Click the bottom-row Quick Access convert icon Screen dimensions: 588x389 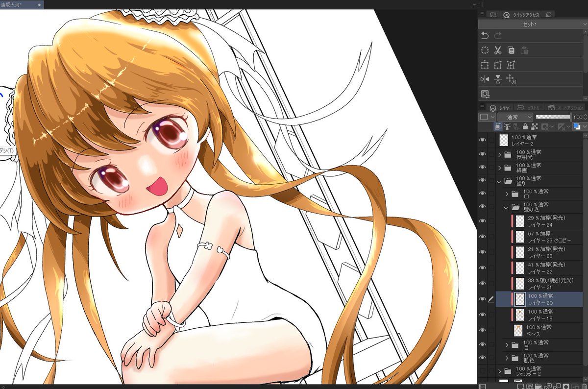click(x=485, y=94)
